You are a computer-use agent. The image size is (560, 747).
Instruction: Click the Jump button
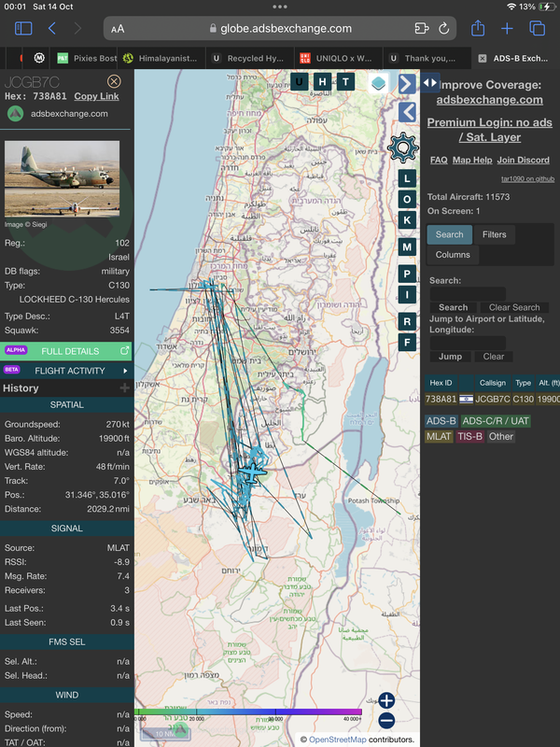tap(450, 357)
